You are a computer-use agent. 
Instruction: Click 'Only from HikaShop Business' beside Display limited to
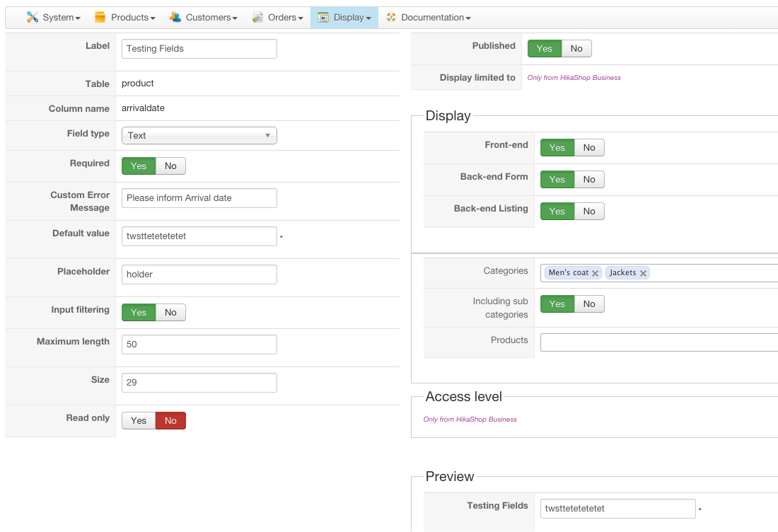pyautogui.click(x=574, y=78)
